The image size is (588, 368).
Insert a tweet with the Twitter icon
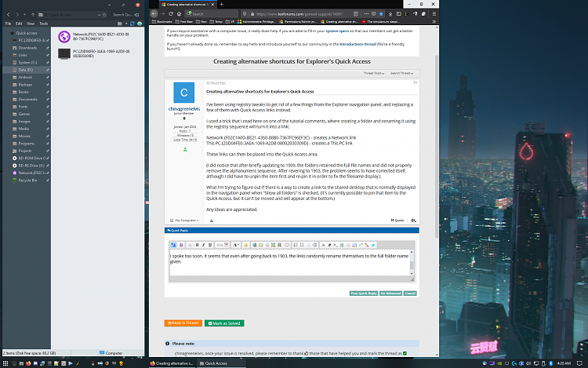372,245
